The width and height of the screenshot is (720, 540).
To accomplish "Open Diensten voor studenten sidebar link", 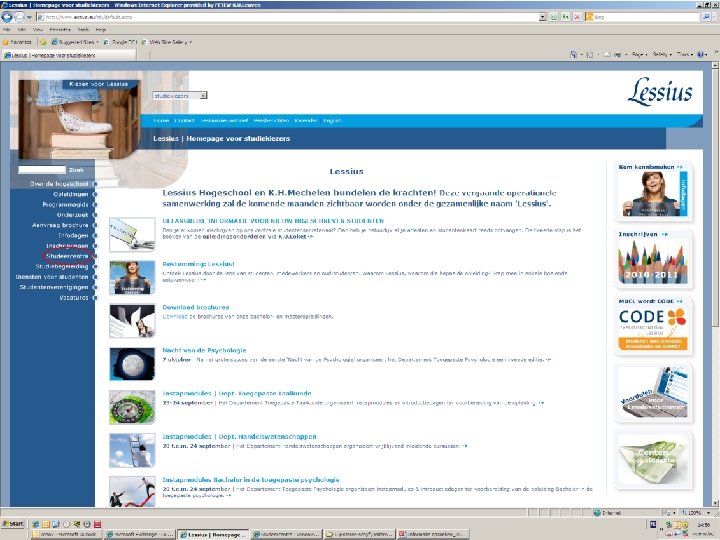I will coord(52,277).
